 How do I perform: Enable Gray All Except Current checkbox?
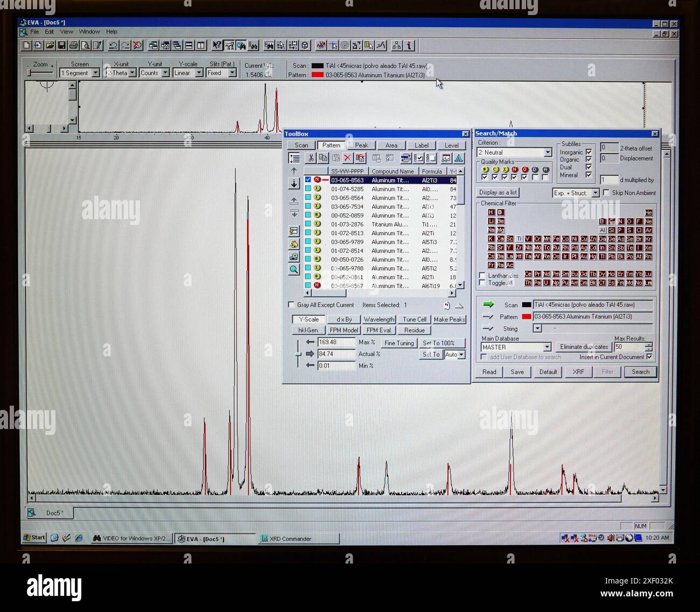(291, 305)
